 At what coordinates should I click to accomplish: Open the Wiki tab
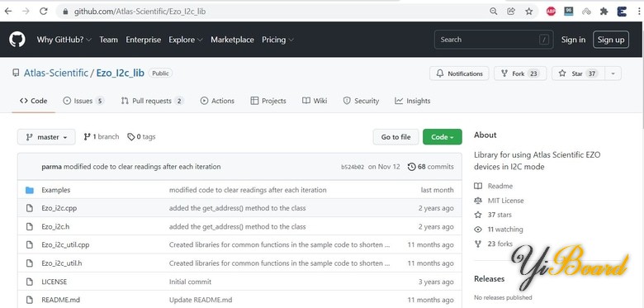315,101
